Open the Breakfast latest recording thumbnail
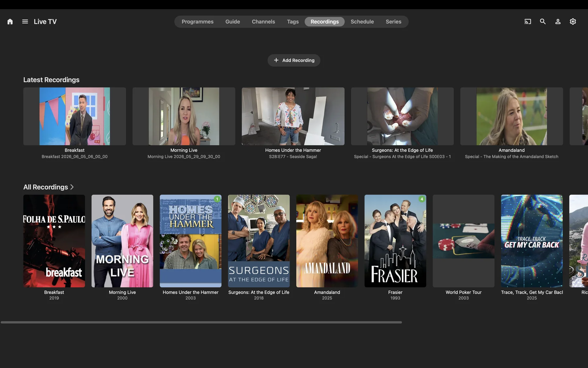588x368 pixels. pos(74,116)
